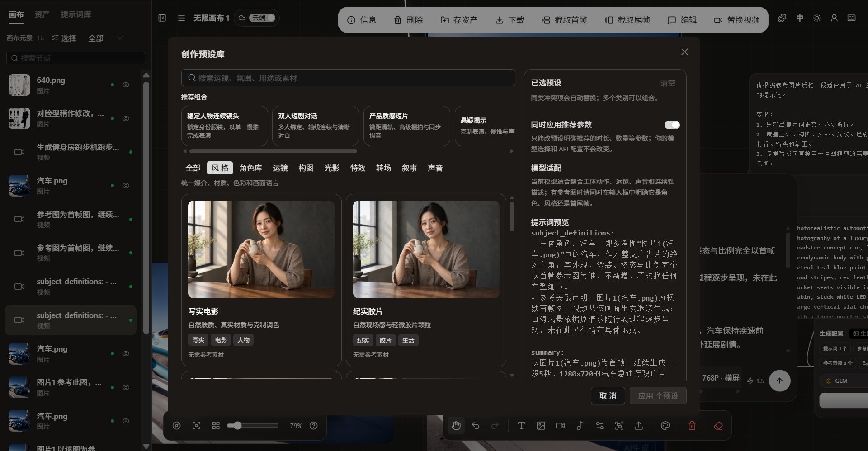Click 截取首帧 in the top toolbar
868x451 pixels.
coord(564,20)
